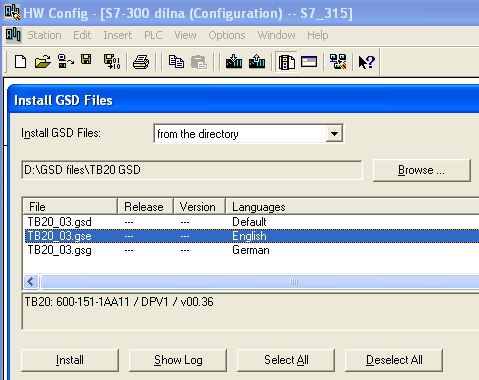This screenshot has height=380, width=479.
Task: Click the Select All button
Action: 286,360
